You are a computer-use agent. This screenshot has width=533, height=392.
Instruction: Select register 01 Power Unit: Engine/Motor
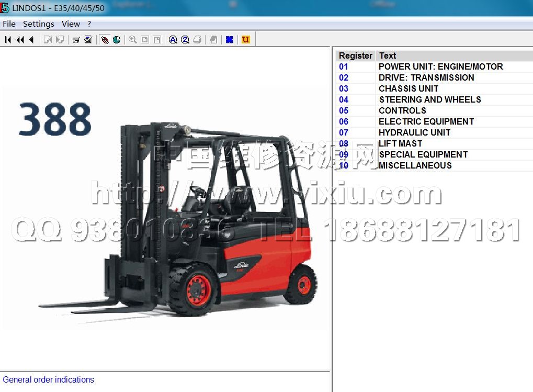pyautogui.click(x=440, y=66)
